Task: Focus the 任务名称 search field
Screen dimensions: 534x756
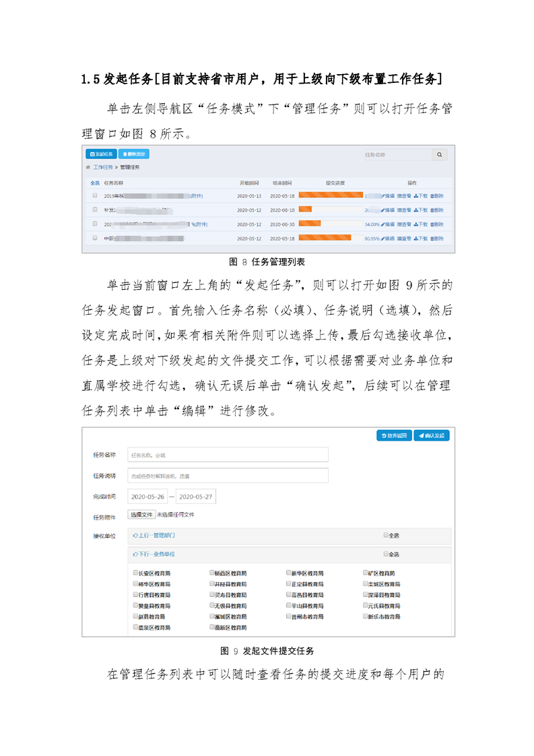Action: point(397,155)
